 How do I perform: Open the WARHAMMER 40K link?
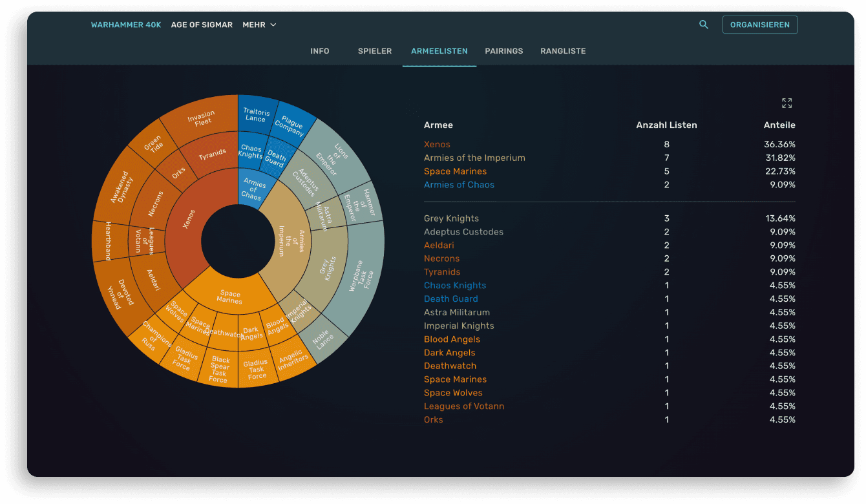tap(126, 25)
